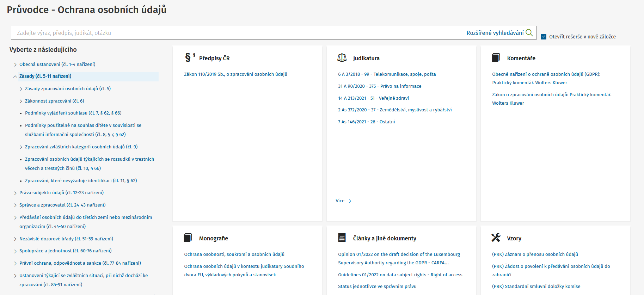Select Podmínky vyjádření souhlasu tree item

[x=73, y=113]
